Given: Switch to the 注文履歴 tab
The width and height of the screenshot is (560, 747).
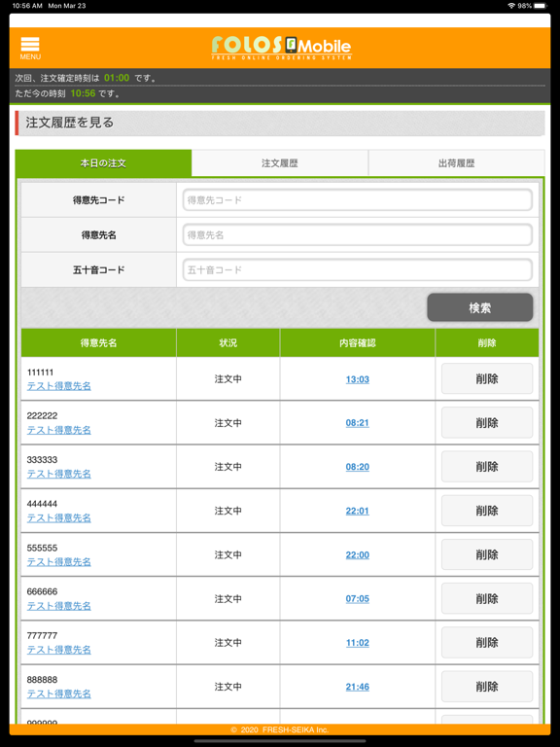Looking at the screenshot, I should coord(280,163).
